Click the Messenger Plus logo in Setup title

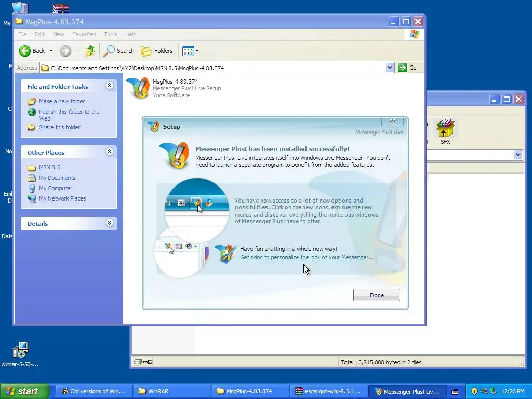point(154,127)
